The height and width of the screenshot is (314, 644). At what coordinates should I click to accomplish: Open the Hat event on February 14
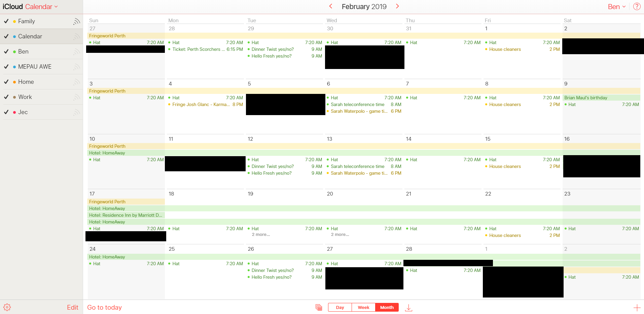coord(443,160)
